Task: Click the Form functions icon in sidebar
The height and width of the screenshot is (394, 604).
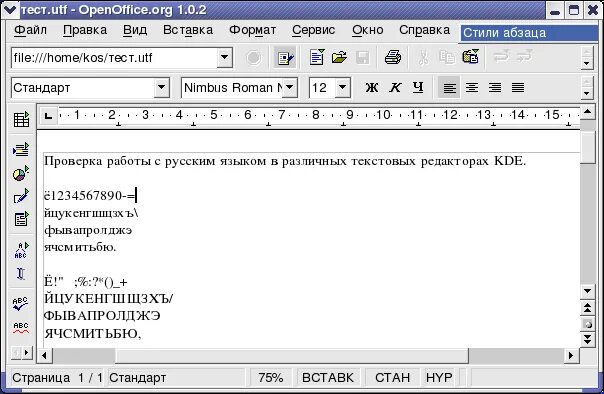Action: 21,219
